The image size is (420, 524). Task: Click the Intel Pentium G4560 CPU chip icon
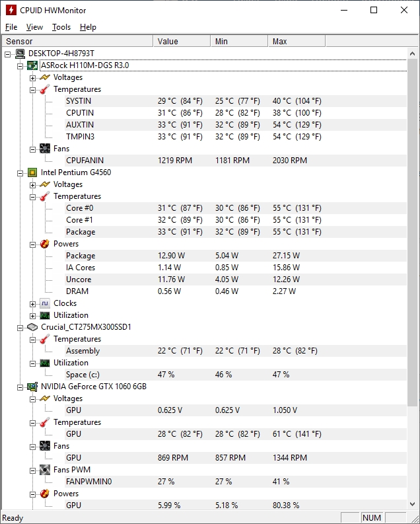click(32, 172)
